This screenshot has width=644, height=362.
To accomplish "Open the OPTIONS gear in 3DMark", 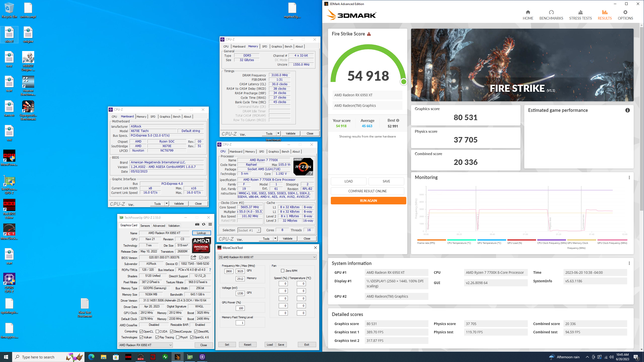I will point(625,15).
